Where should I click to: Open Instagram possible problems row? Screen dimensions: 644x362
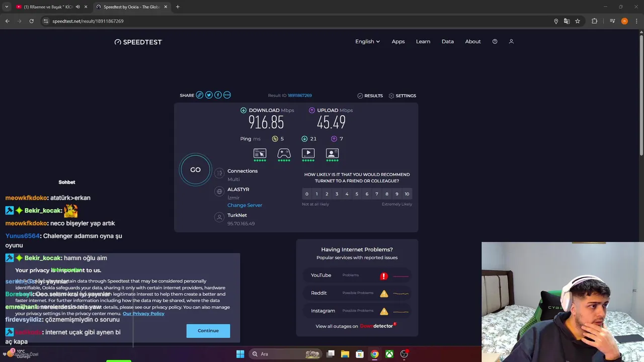click(357, 311)
